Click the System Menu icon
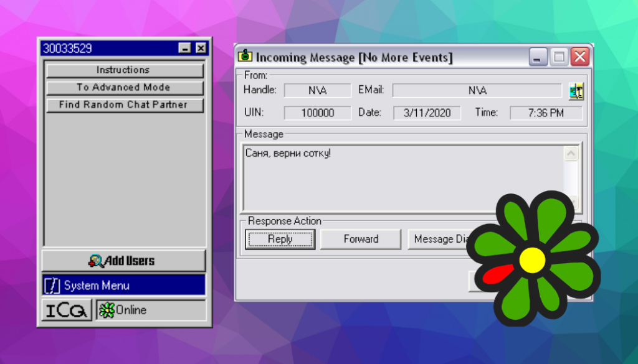The height and width of the screenshot is (364, 638). pyautogui.click(x=52, y=285)
